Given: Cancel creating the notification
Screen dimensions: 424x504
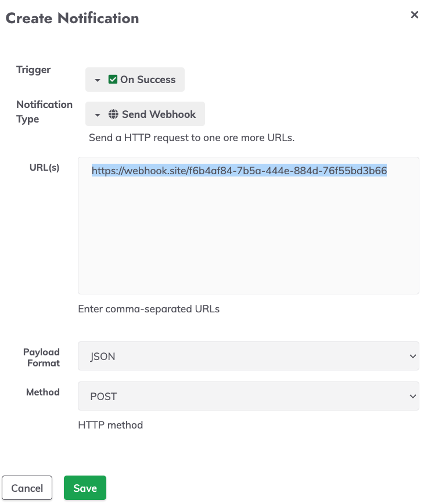Looking at the screenshot, I should pyautogui.click(x=27, y=488).
